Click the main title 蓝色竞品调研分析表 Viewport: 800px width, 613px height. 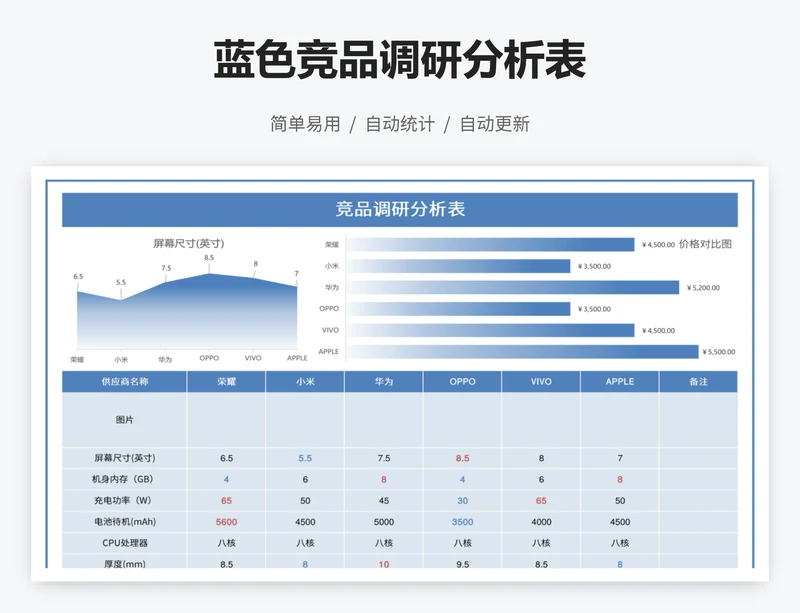400,60
